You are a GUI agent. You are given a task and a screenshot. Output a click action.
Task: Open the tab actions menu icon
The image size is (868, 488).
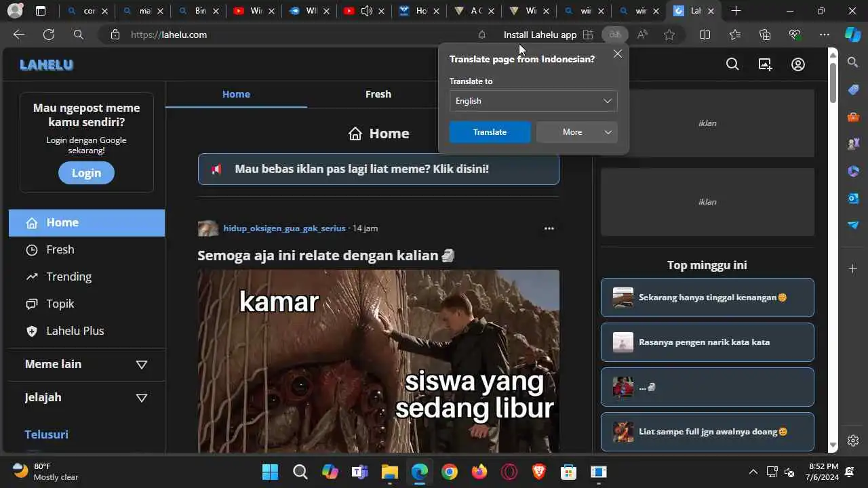[x=41, y=11]
